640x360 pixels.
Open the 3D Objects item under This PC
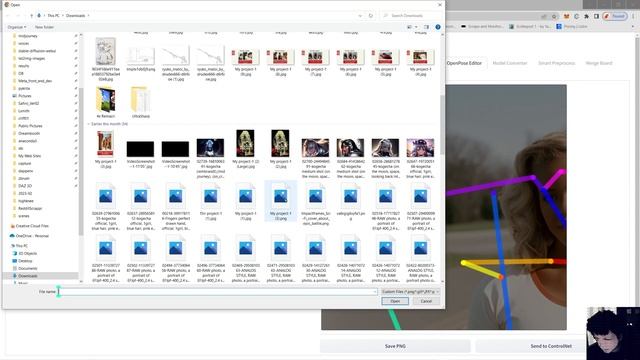click(24, 253)
